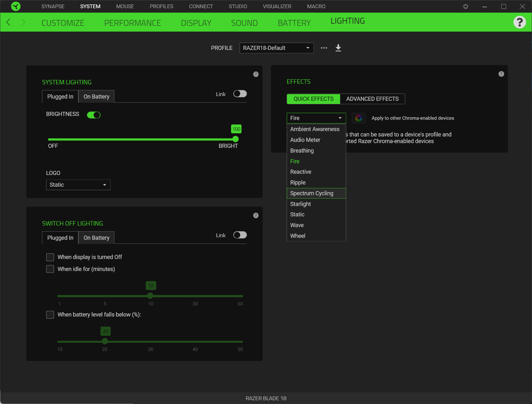Switch to SOUND tab

[x=244, y=23]
